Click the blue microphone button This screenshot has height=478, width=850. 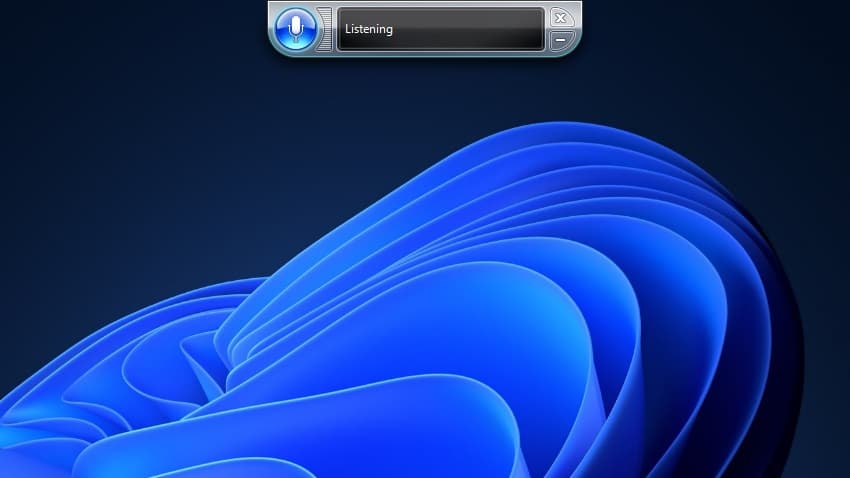click(295, 29)
